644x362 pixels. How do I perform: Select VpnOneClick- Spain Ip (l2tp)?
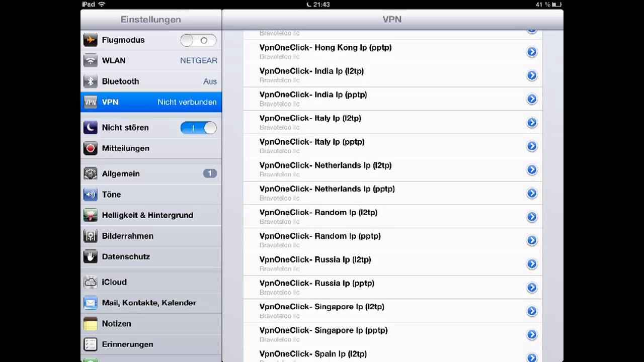(392, 354)
